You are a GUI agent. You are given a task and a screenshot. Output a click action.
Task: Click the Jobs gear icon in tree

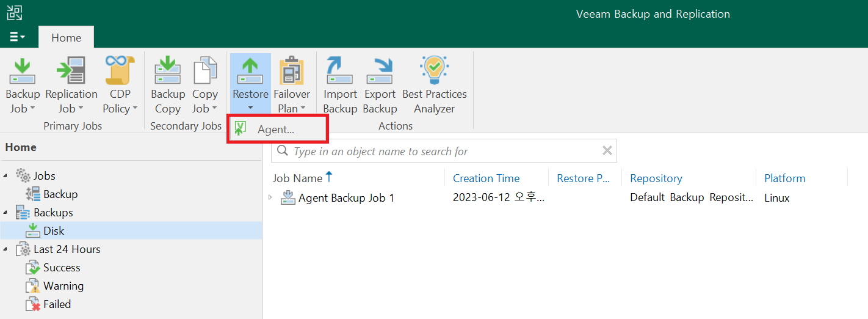tap(23, 176)
